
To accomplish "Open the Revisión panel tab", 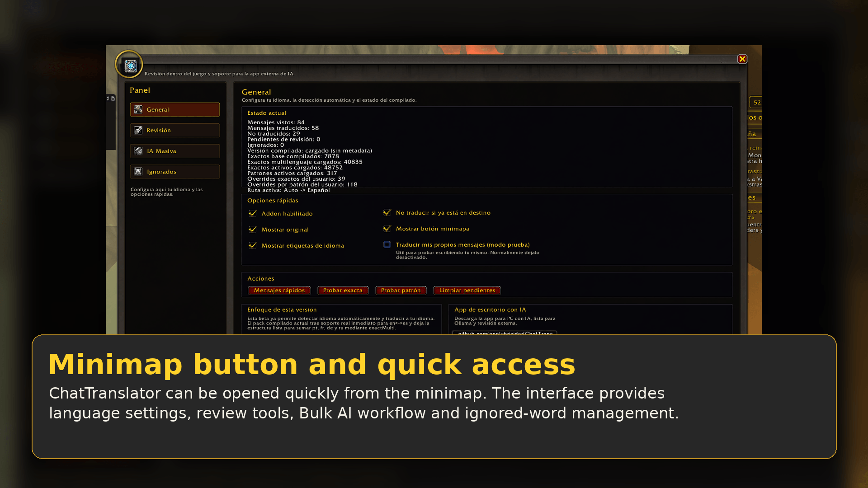I will (x=175, y=130).
